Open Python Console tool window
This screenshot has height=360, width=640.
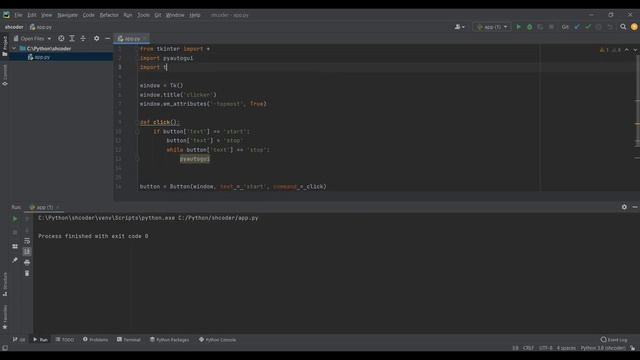click(x=218, y=340)
